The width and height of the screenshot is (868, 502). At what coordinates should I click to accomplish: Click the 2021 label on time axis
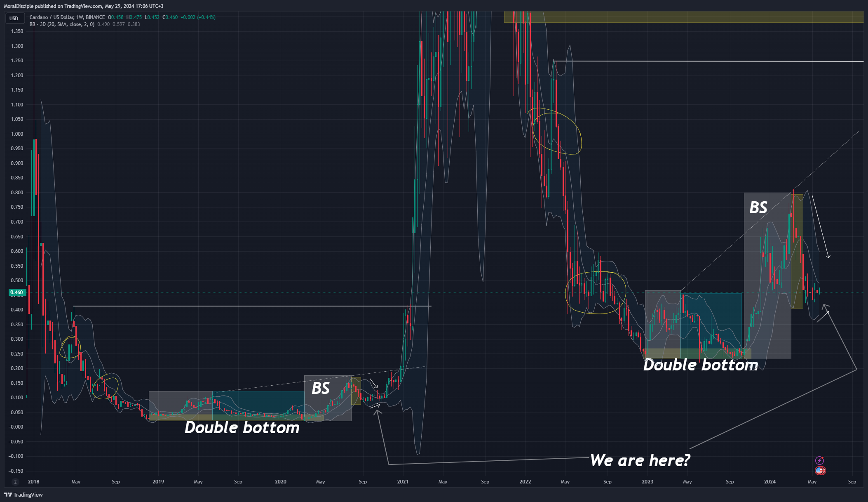point(403,482)
